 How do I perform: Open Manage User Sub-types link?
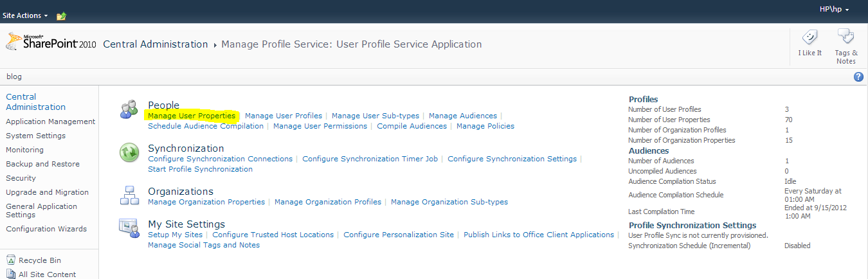click(x=375, y=116)
